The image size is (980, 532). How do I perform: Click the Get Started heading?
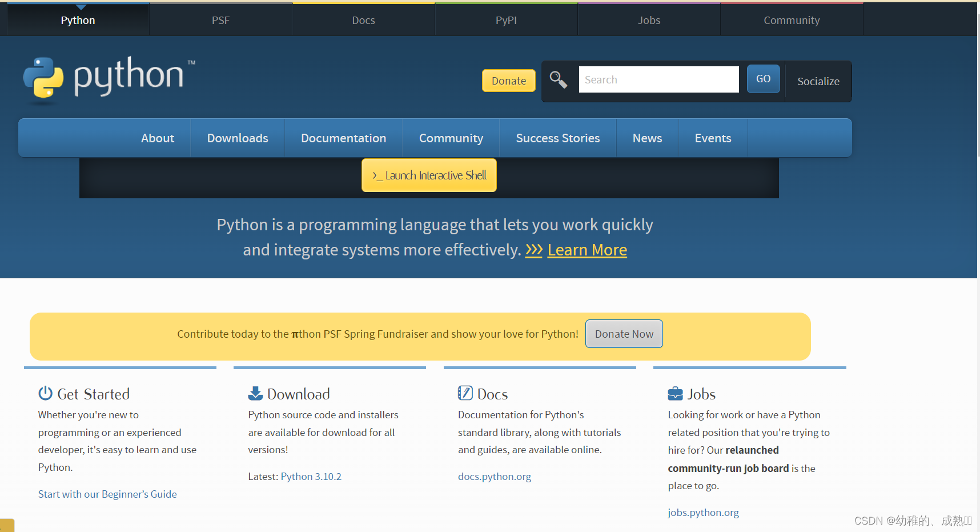(94, 394)
